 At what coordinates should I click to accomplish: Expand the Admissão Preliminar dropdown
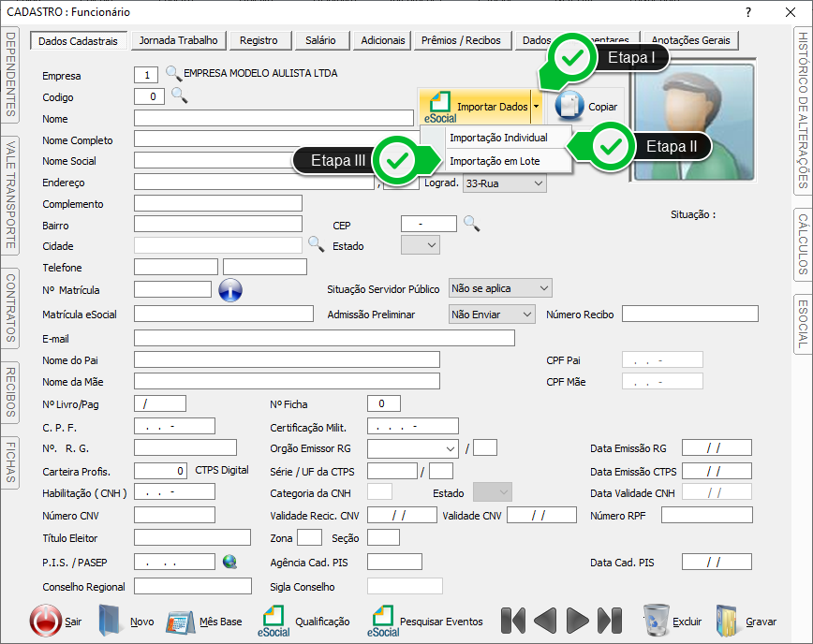tap(526, 314)
